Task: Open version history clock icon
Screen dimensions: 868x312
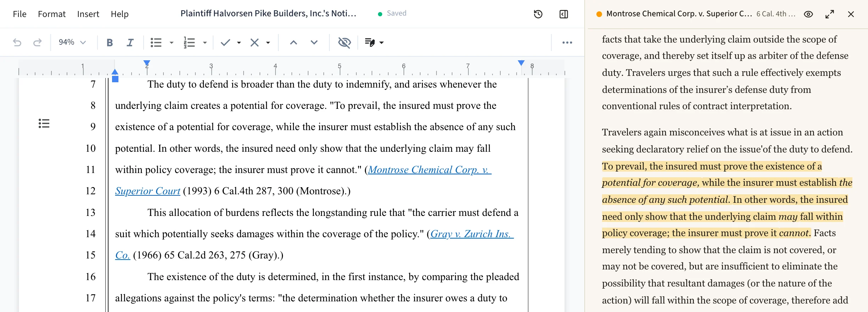Action: pos(538,14)
